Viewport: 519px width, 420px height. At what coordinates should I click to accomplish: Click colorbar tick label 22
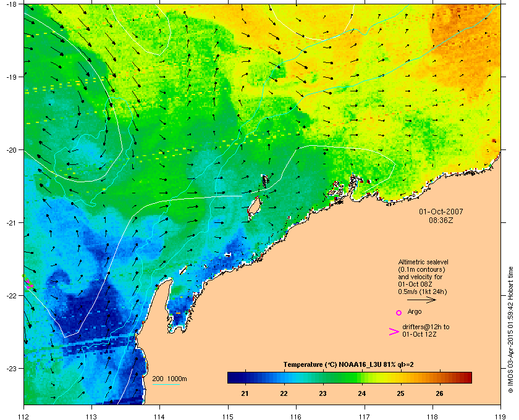(x=284, y=393)
